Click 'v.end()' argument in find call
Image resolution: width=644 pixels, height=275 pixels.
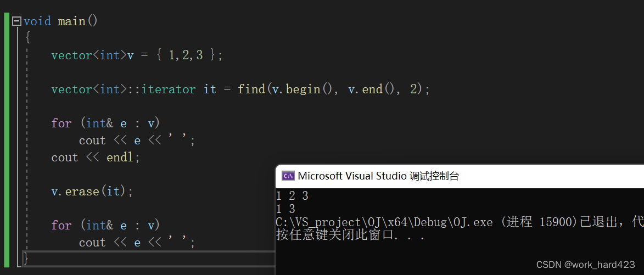pyautogui.click(x=372, y=89)
